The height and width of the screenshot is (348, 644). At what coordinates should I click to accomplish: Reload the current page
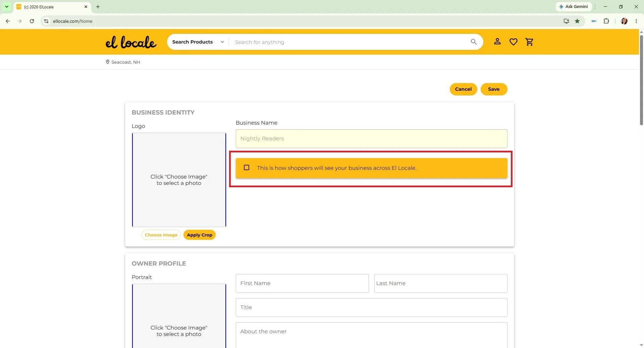click(x=32, y=21)
